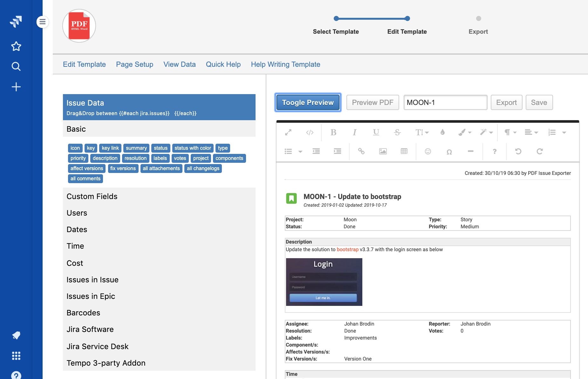Click the Toogle Preview button

(308, 102)
